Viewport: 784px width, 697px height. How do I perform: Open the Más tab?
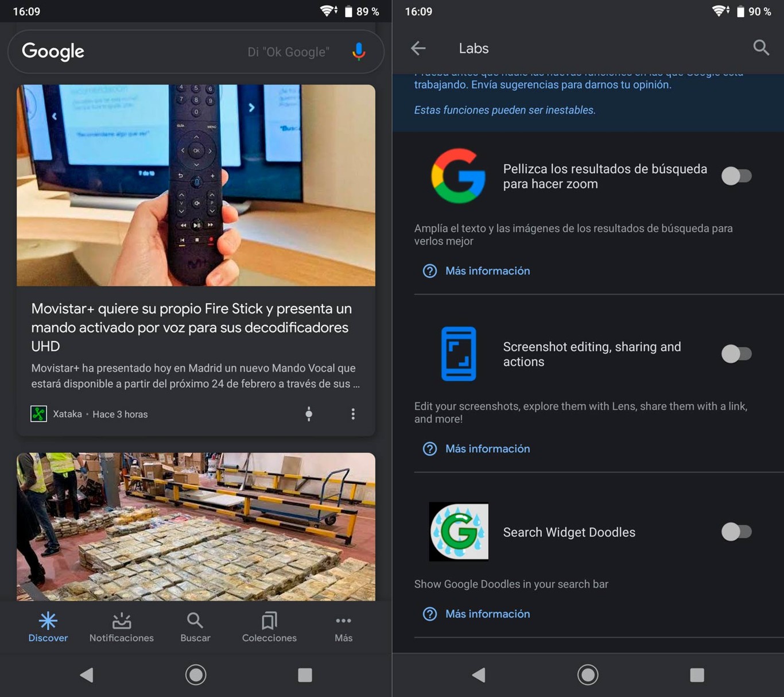[x=343, y=627]
